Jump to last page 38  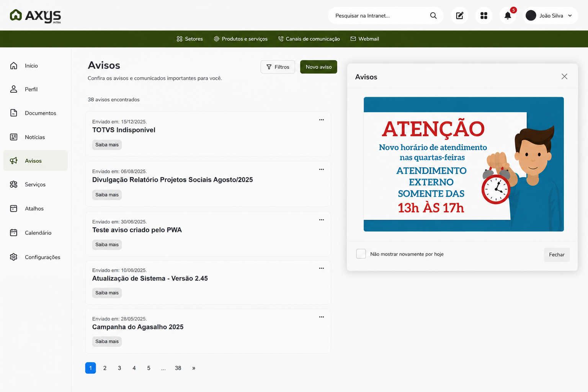coord(178,368)
